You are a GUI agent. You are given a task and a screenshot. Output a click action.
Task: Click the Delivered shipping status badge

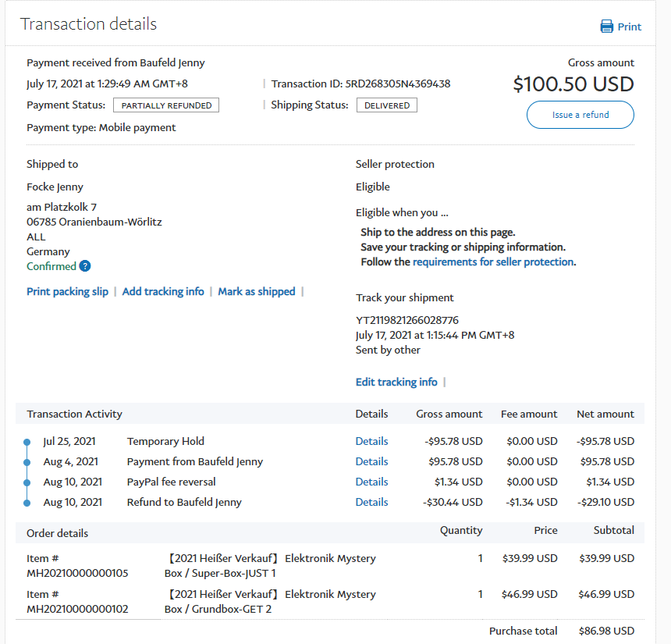[386, 105]
